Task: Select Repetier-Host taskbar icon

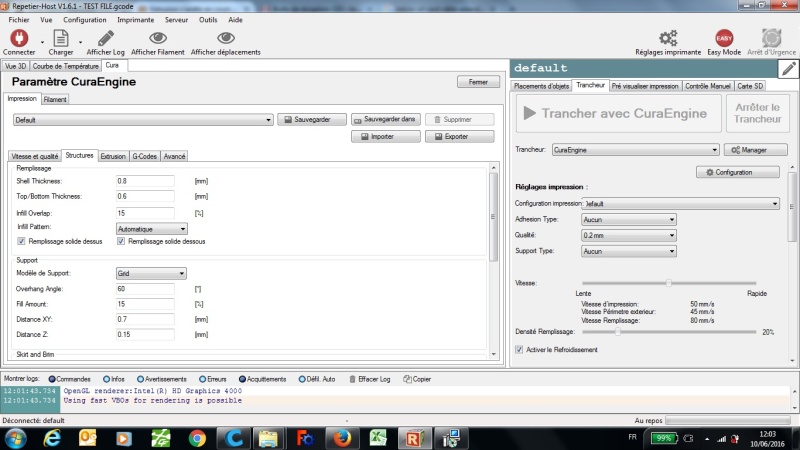Action: 414,438
